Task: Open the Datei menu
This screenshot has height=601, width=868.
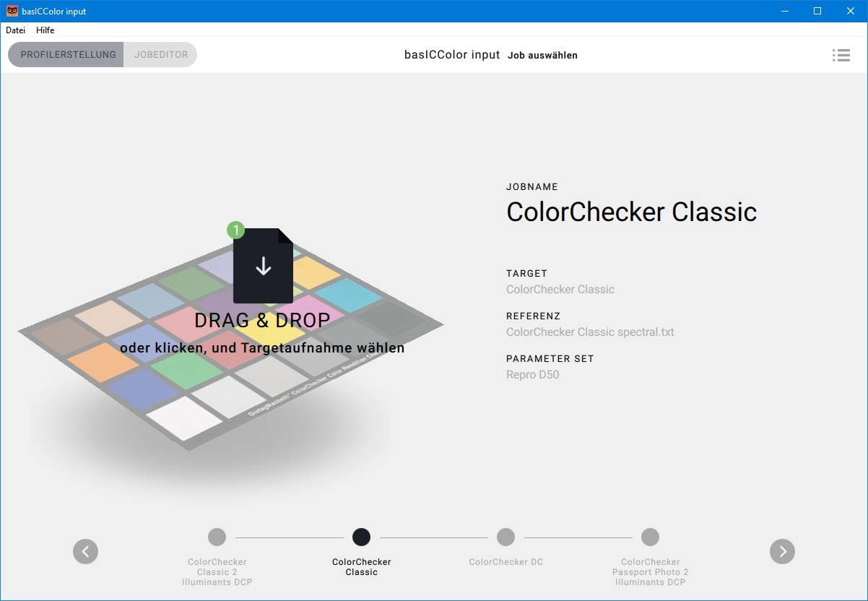Action: pos(15,30)
